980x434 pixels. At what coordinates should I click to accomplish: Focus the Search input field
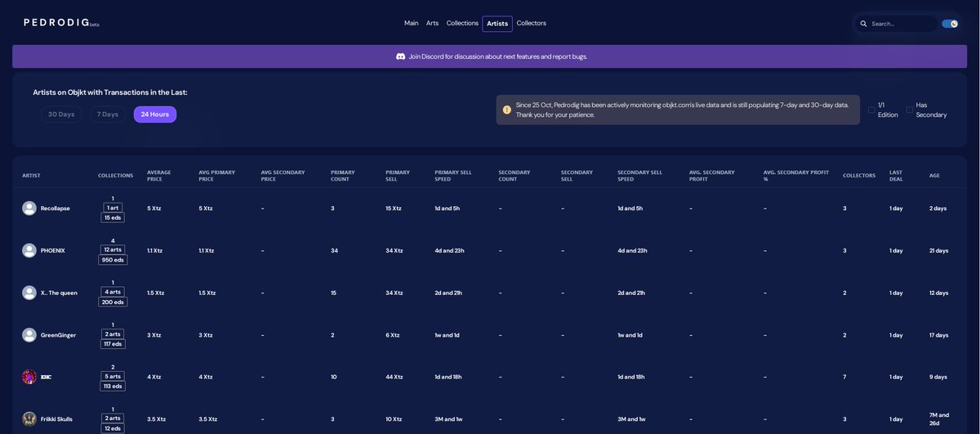[902, 24]
